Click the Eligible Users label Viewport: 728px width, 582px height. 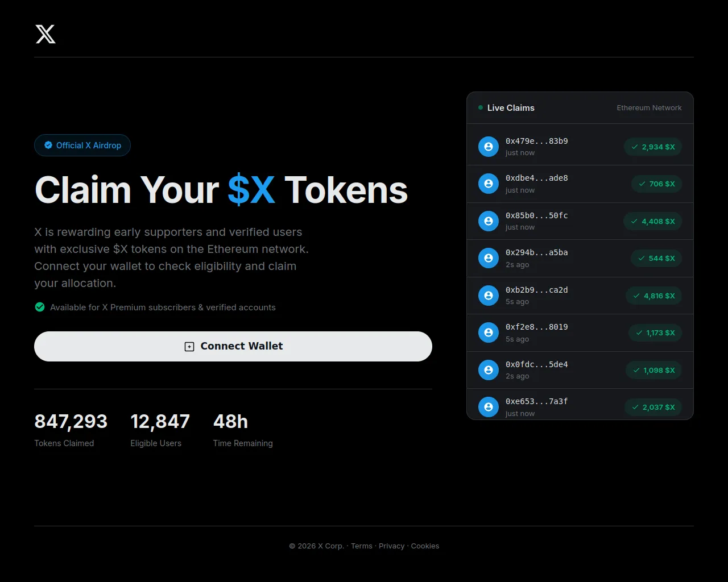tap(156, 443)
